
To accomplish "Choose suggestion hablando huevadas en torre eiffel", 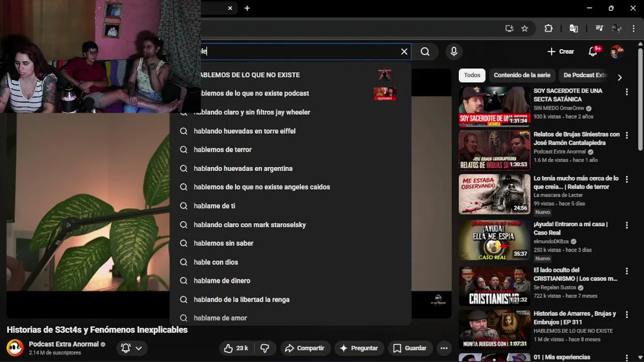I will pyautogui.click(x=290, y=131).
